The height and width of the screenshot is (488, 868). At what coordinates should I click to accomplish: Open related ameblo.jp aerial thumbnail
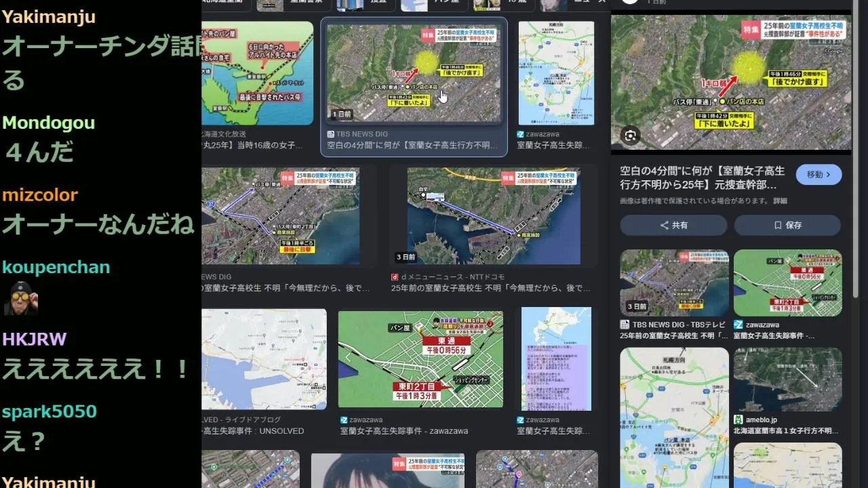(x=788, y=380)
